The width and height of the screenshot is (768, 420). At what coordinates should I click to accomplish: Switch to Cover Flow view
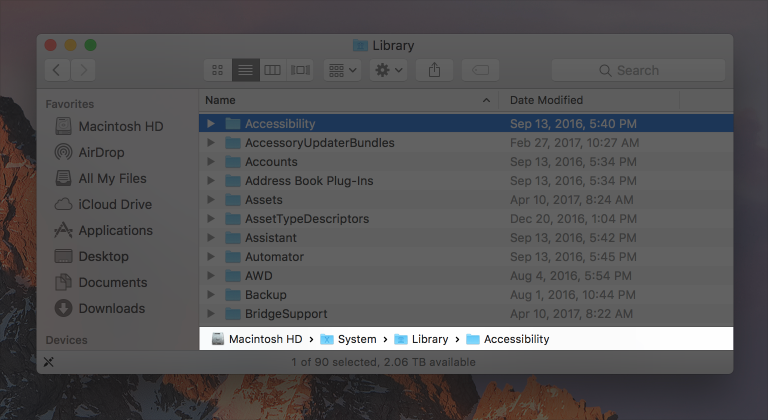[300, 70]
